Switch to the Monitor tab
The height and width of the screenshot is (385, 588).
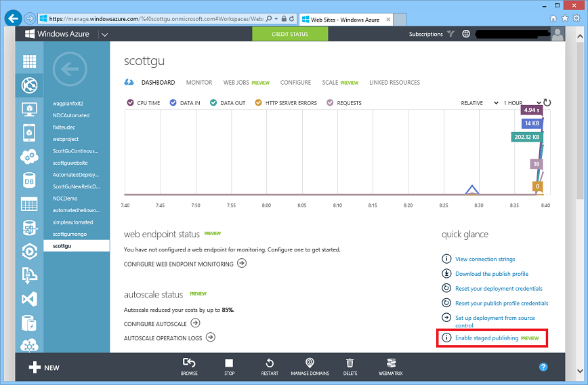[x=199, y=83]
